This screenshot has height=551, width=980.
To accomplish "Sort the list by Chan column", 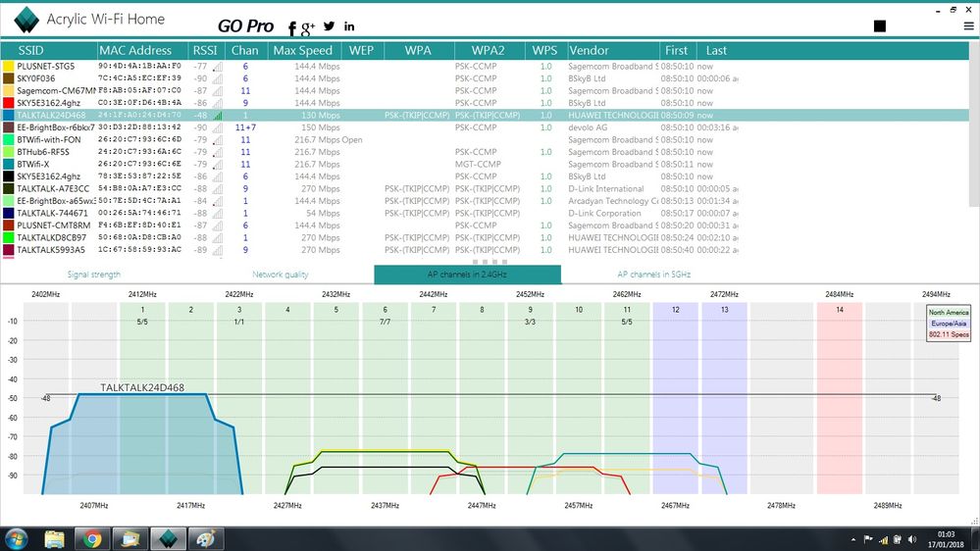I will coord(244,51).
